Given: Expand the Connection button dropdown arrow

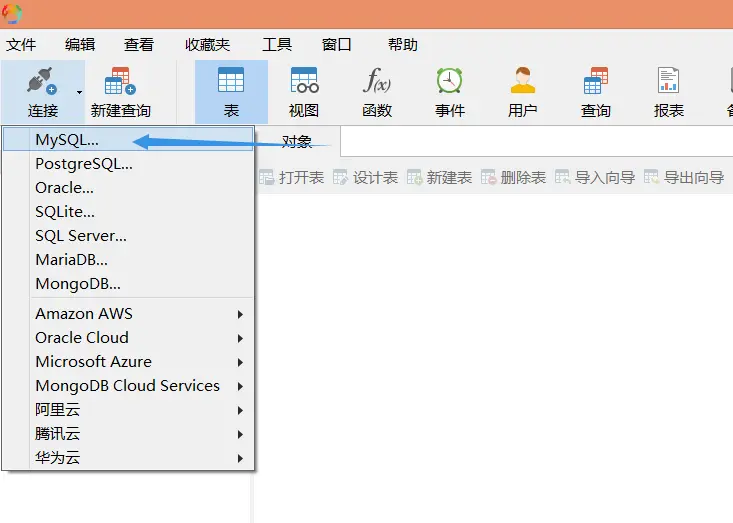Looking at the screenshot, I should (79, 92).
